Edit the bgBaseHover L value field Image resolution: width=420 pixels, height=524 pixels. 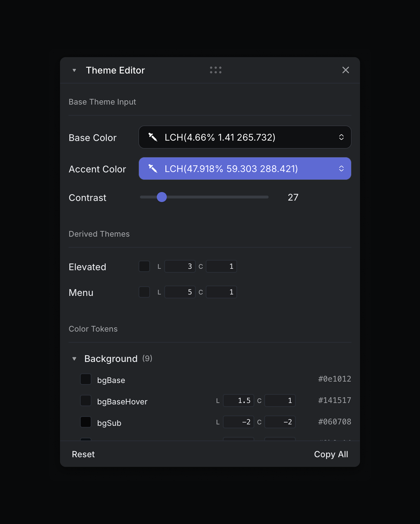(239, 400)
